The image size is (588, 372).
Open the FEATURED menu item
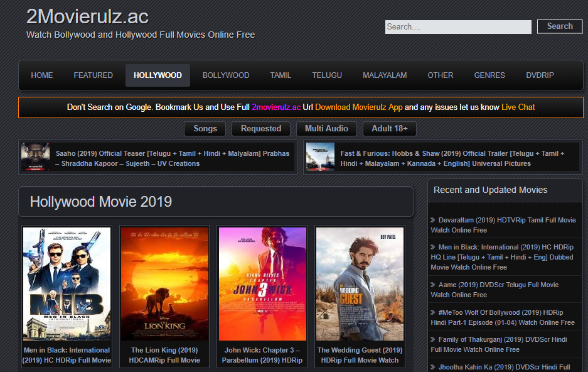pyautogui.click(x=94, y=75)
